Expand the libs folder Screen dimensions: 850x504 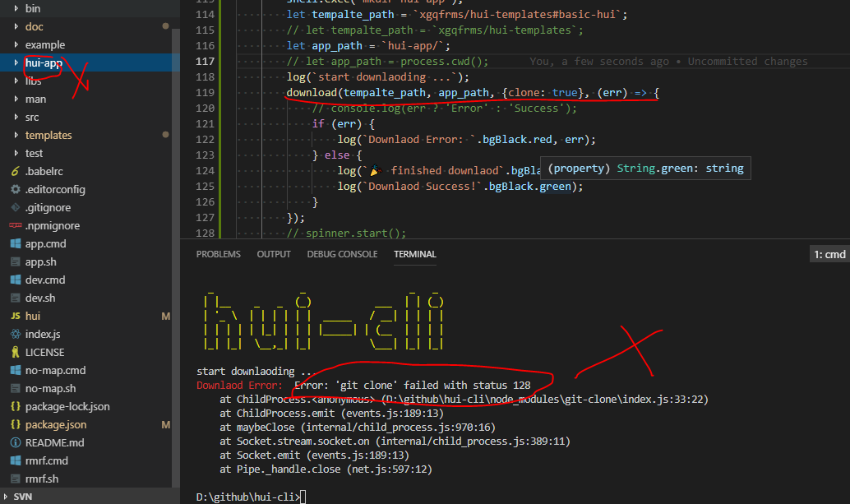click(x=16, y=81)
